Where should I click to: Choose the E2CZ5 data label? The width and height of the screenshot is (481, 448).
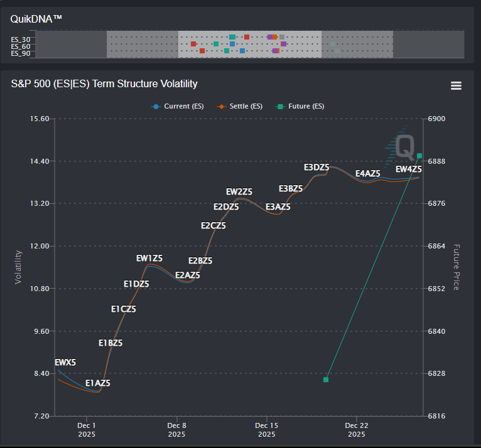pos(213,225)
